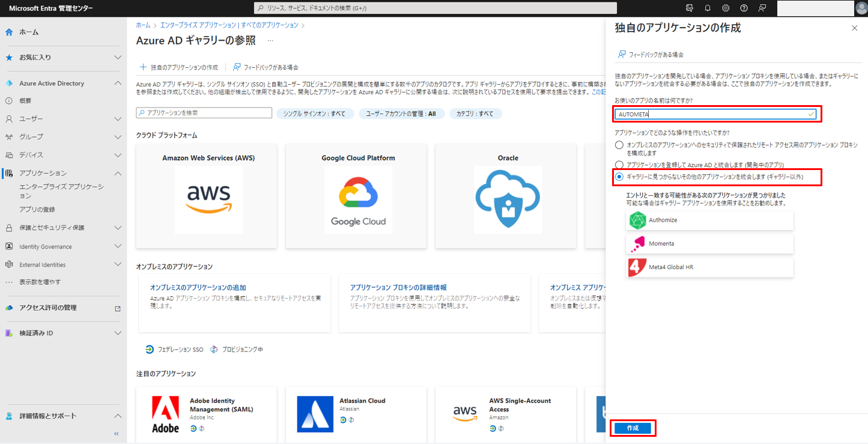868x444 pixels.
Task: Open Amazon Web Services (AWS) tile
Action: click(207, 196)
